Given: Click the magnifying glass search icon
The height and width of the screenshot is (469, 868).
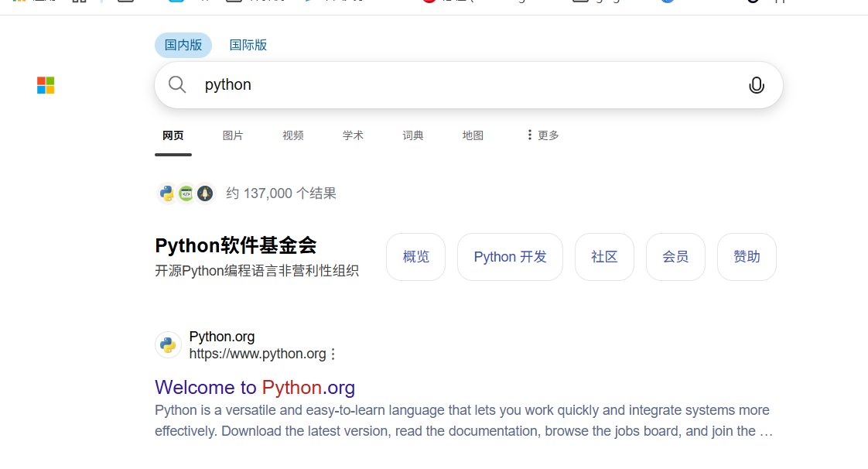Looking at the screenshot, I should pos(177,84).
